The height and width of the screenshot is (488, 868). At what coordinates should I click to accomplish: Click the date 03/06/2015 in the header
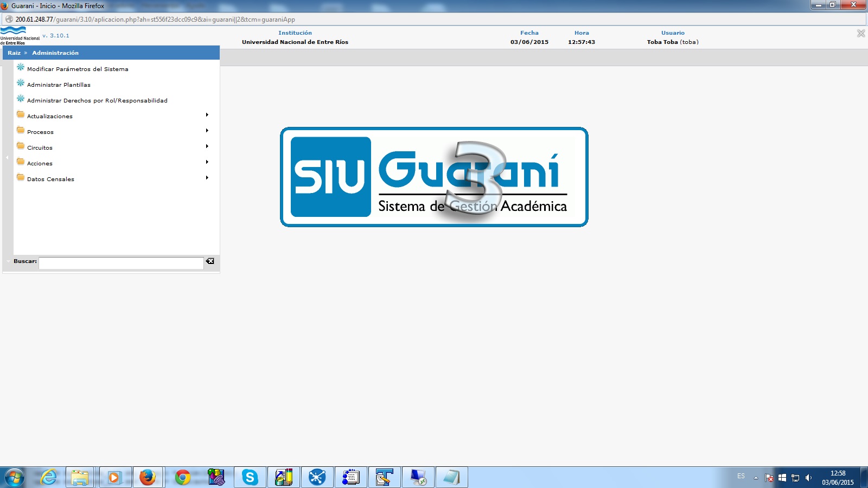pos(529,42)
